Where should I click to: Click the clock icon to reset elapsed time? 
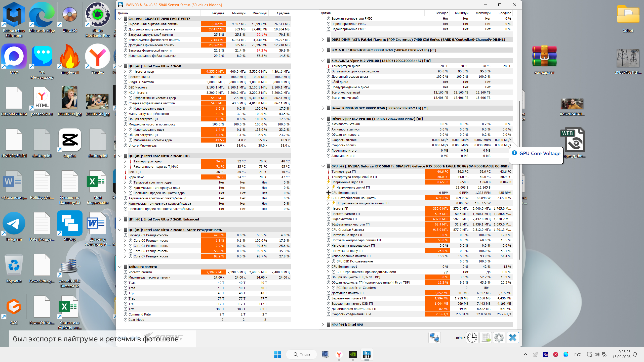[472, 338]
